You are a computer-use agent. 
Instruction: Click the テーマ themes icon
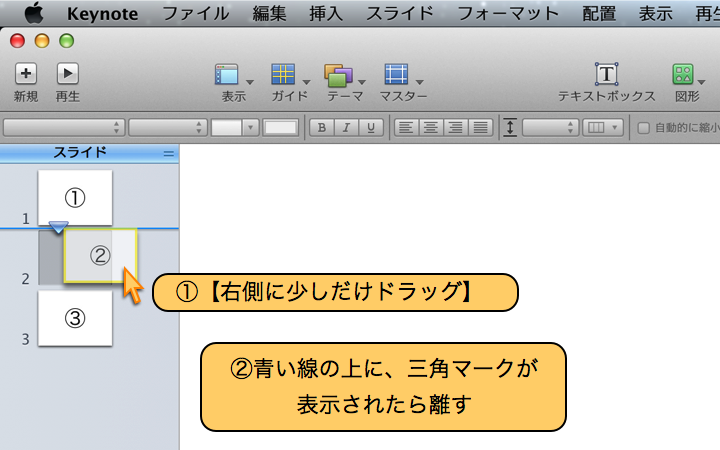tap(338, 75)
